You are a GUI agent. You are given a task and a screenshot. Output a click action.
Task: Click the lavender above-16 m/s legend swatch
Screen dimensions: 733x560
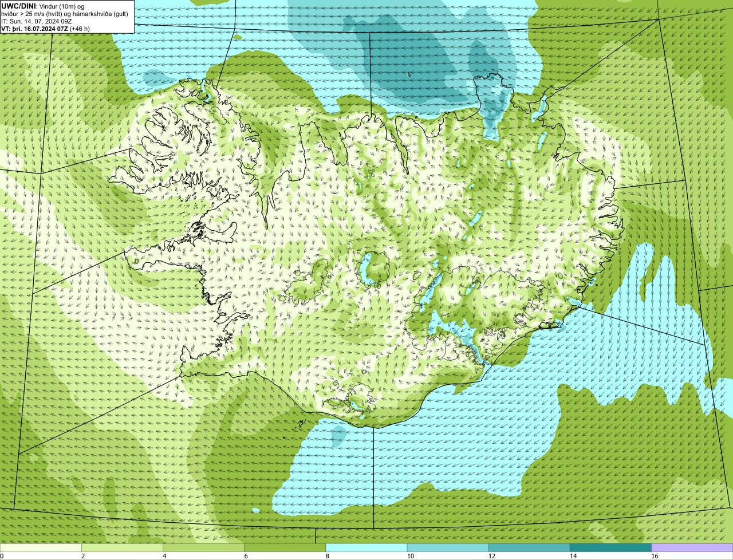tap(692, 547)
